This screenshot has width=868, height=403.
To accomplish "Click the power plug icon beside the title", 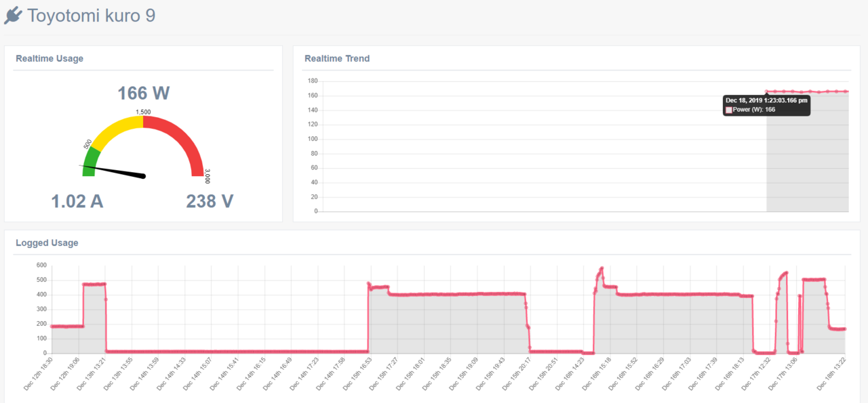I will click(13, 15).
